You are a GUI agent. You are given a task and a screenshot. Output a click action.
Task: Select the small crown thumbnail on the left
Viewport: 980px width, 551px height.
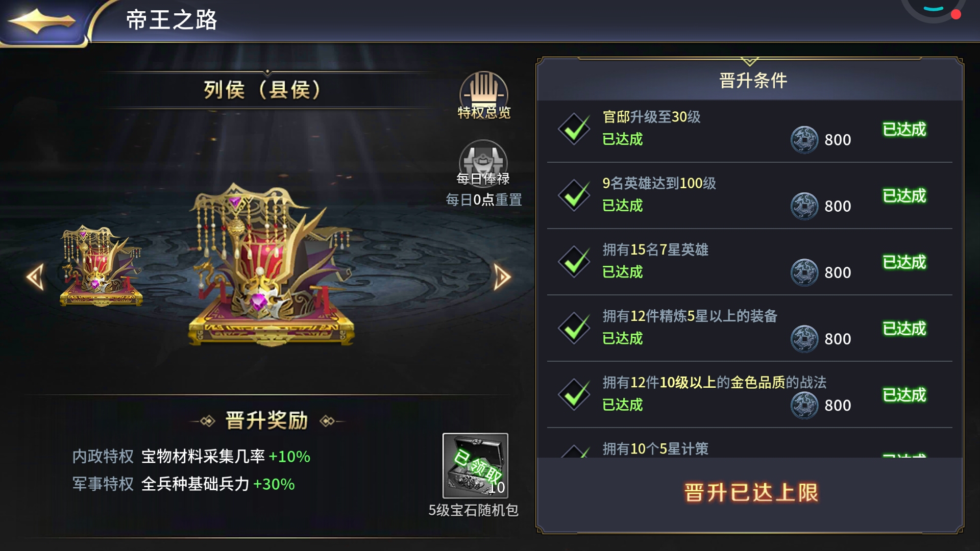pyautogui.click(x=100, y=266)
